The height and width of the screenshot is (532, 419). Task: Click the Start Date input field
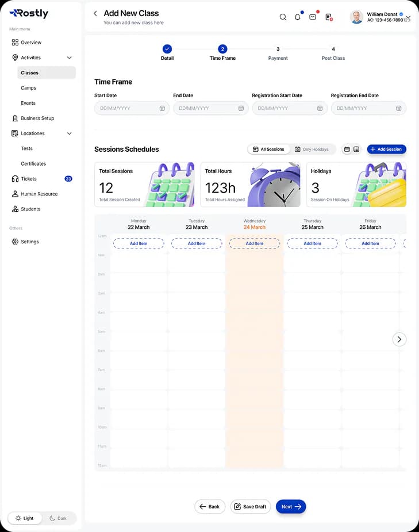click(132, 108)
